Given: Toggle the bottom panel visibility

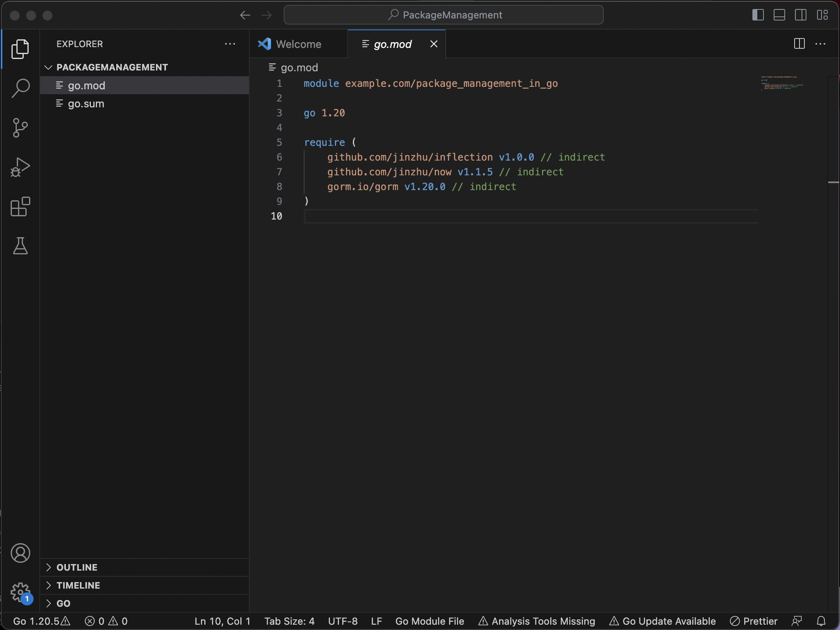Looking at the screenshot, I should tap(779, 15).
